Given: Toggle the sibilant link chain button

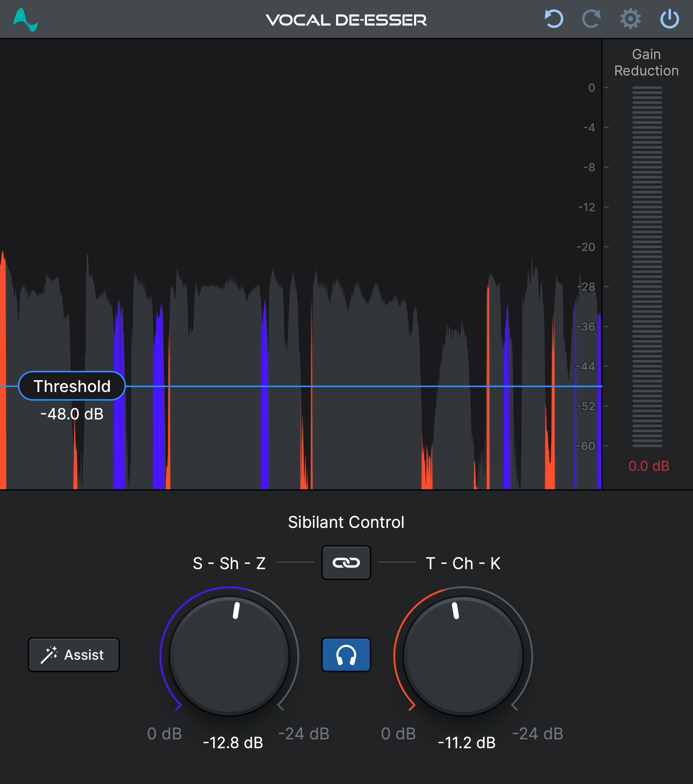Looking at the screenshot, I should coord(346,563).
